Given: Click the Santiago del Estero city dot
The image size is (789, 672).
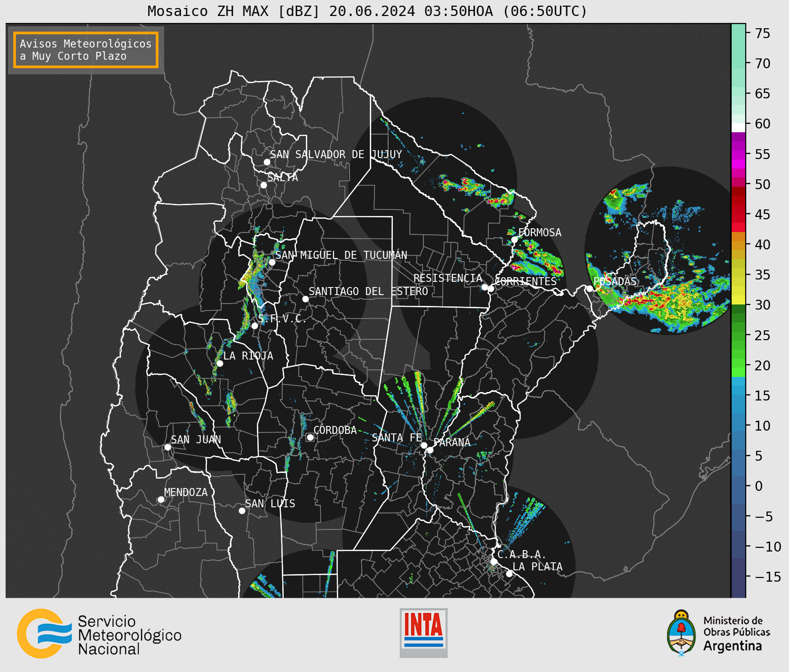Looking at the screenshot, I should [305, 299].
